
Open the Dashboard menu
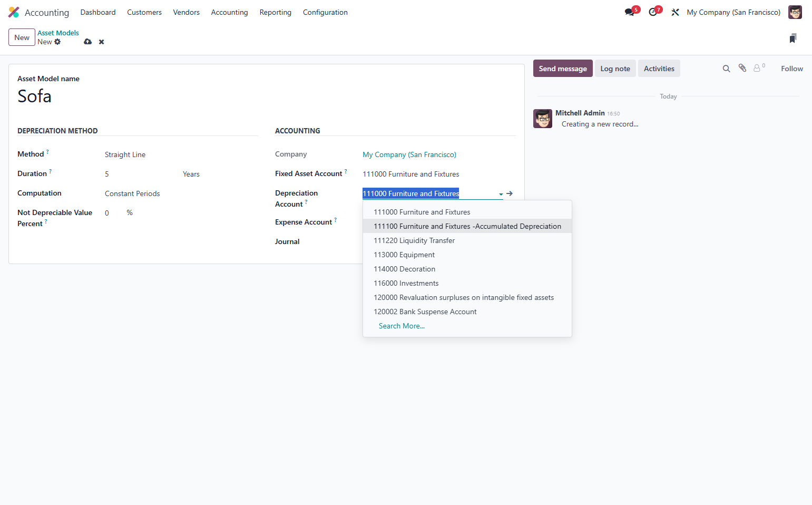tap(98, 12)
